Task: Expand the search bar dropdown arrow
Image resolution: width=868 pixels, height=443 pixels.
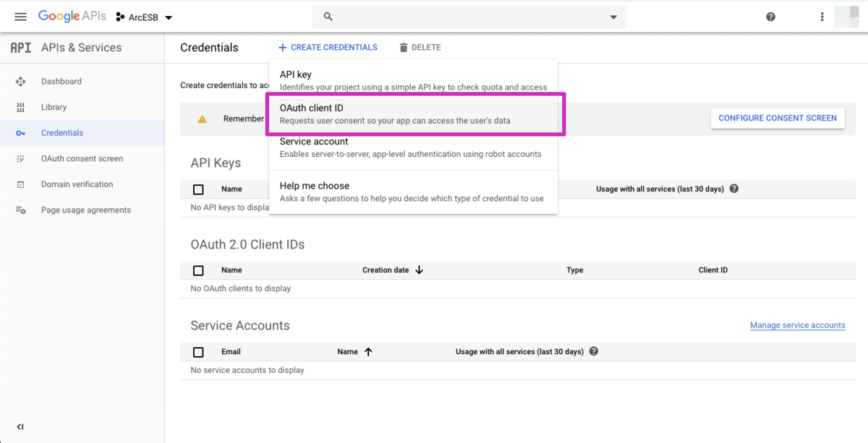Action: [613, 17]
